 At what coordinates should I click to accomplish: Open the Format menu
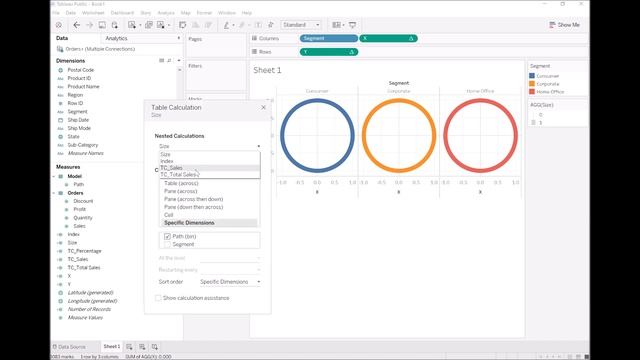204,13
